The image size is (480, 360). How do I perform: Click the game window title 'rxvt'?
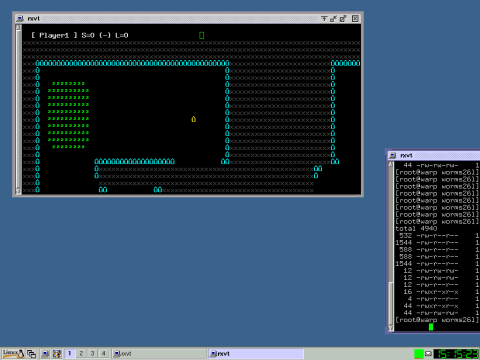(x=33, y=18)
